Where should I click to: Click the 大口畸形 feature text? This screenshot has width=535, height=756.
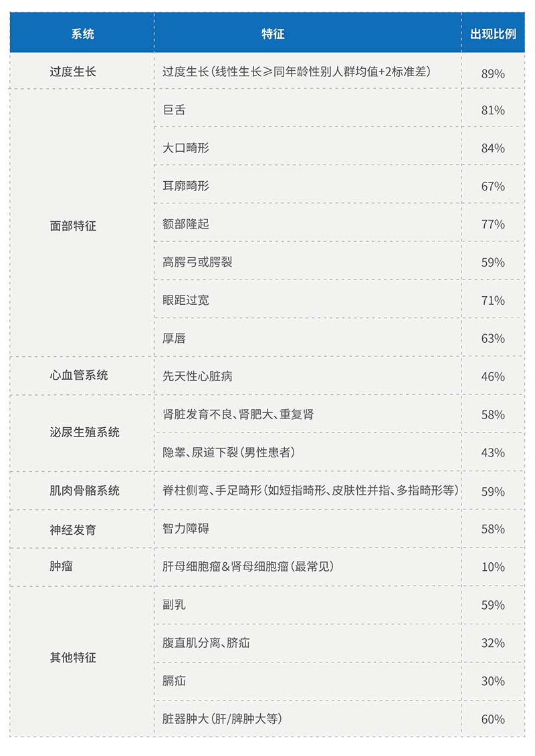pyautogui.click(x=186, y=148)
